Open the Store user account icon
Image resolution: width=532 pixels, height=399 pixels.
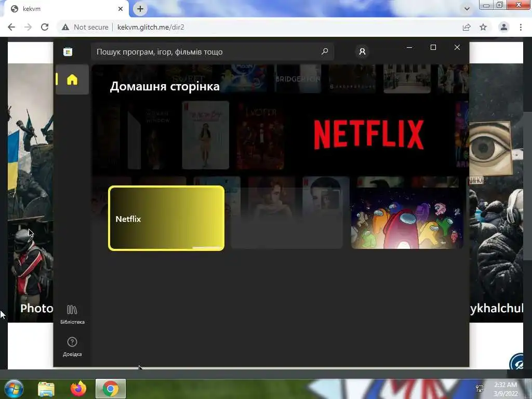(x=362, y=51)
